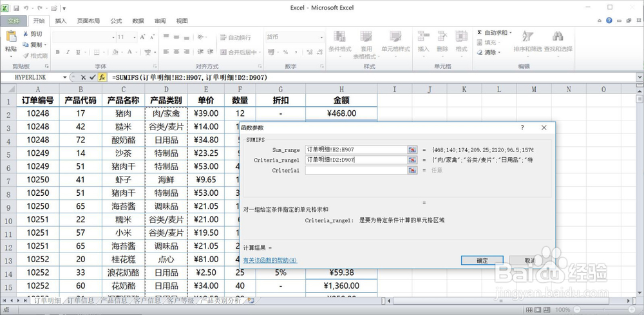644x315 pixels.
Task: Click the formula bar Enter checkmark
Action: pos(92,77)
